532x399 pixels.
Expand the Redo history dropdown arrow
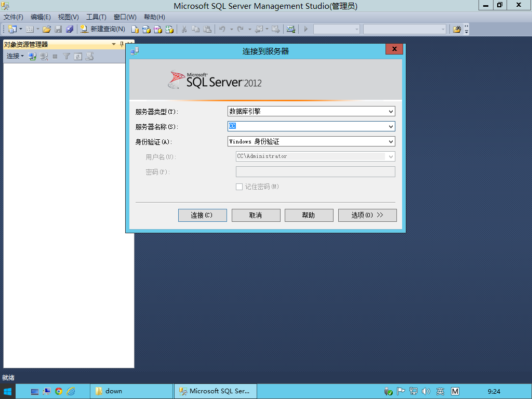click(x=249, y=29)
